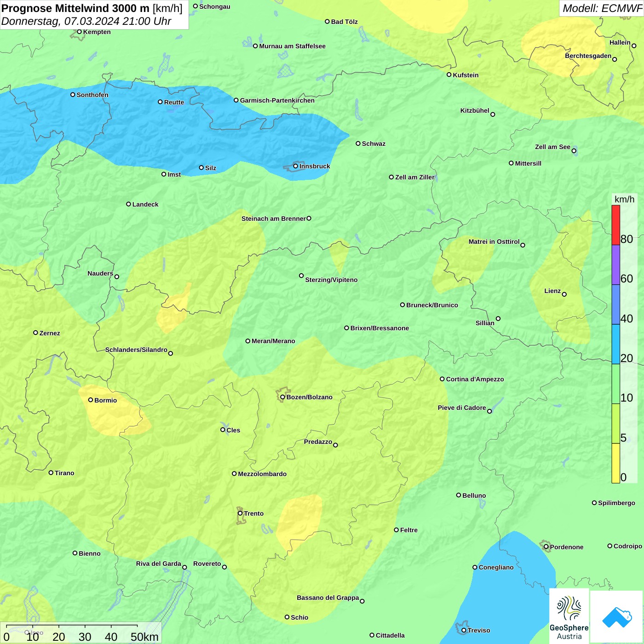Click the 'Feltre' label
Screen dimensions: 644x644
tap(409, 530)
